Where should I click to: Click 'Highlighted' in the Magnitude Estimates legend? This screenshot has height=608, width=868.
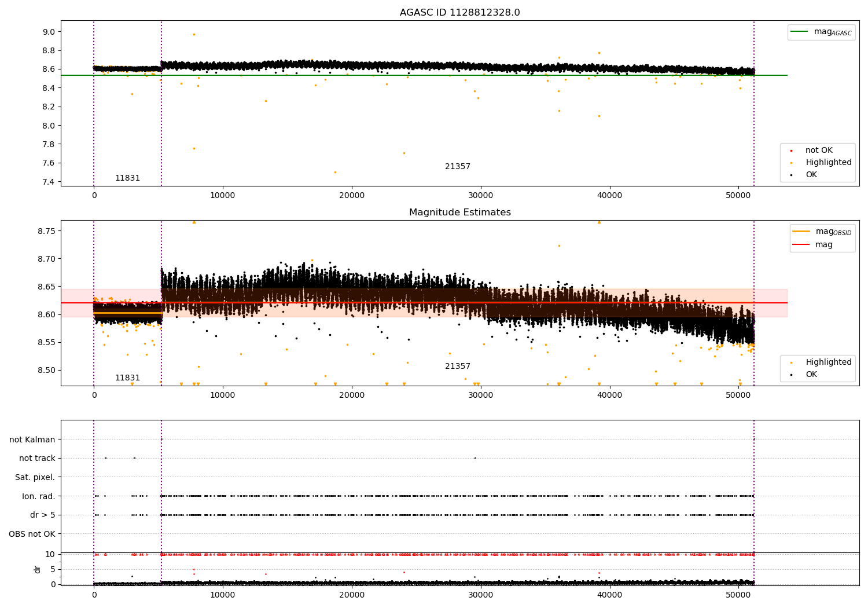(x=829, y=362)
